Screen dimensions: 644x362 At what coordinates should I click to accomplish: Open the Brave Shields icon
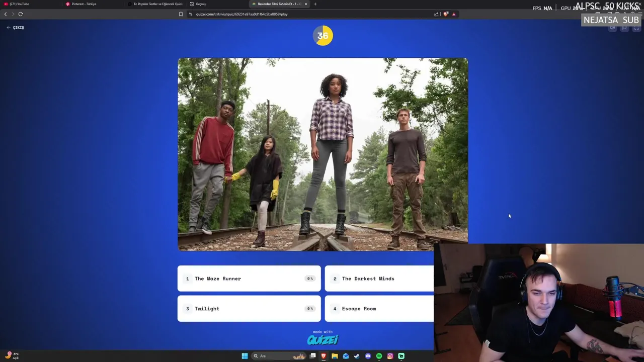click(446, 14)
